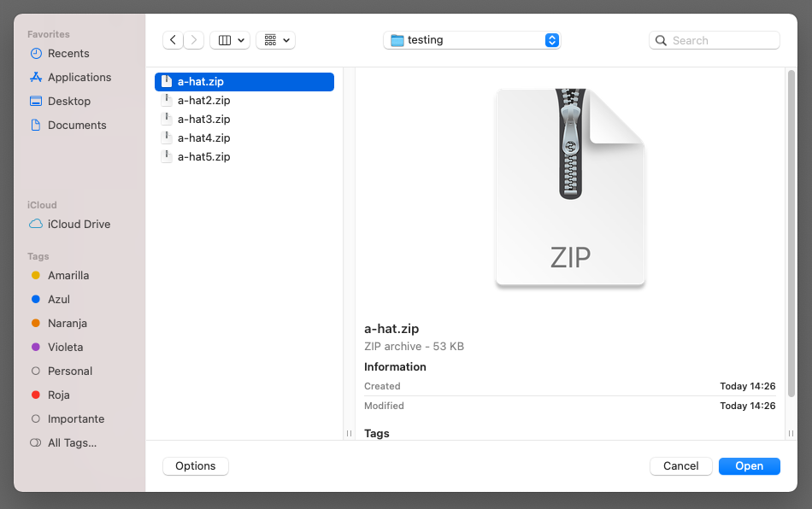
Task: Go to Applications in the sidebar
Action: (x=79, y=77)
